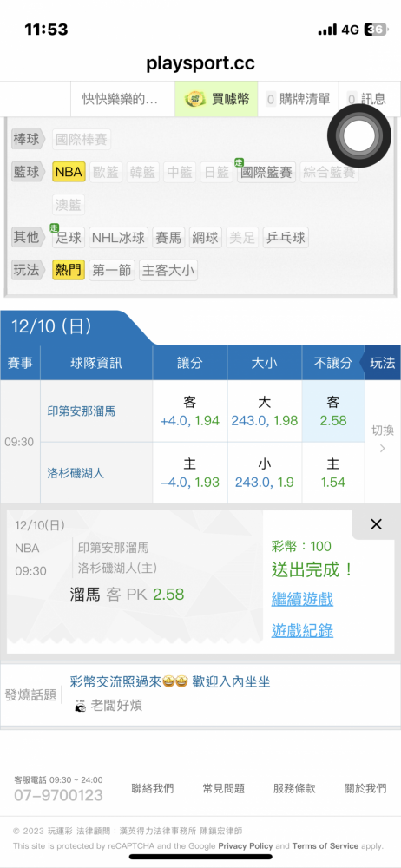Choose the 熱門 play type
Image resolution: width=401 pixels, height=868 pixels.
(x=69, y=270)
